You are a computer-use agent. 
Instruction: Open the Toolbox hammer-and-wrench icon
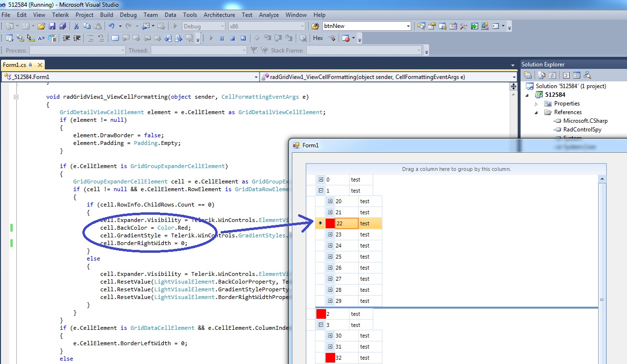pyautogui.click(x=464, y=26)
